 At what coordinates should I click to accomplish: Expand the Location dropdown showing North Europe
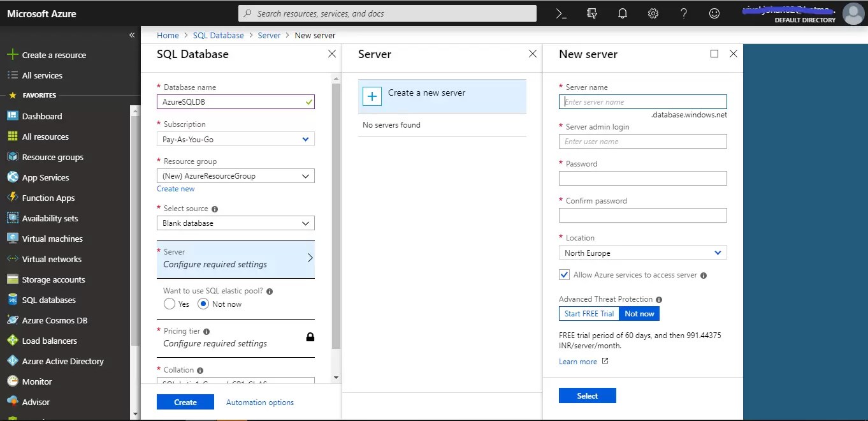click(642, 253)
